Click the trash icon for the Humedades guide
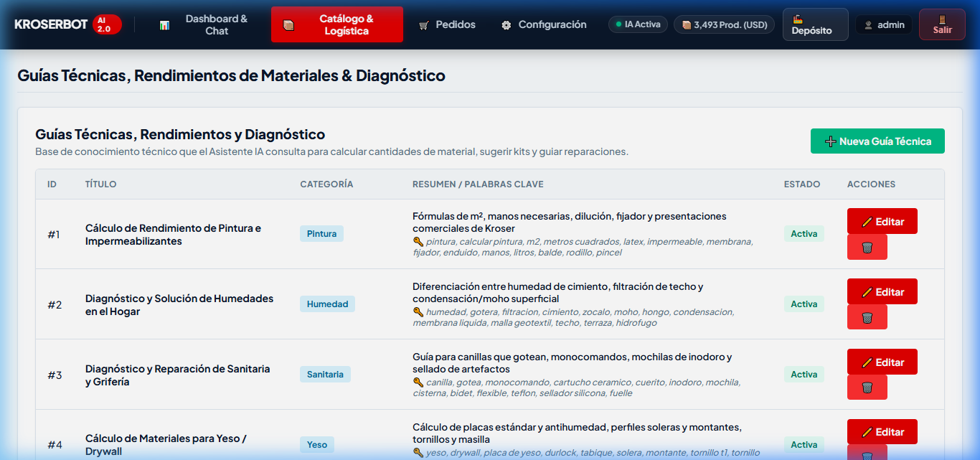Image resolution: width=980 pixels, height=460 pixels. 867,317
